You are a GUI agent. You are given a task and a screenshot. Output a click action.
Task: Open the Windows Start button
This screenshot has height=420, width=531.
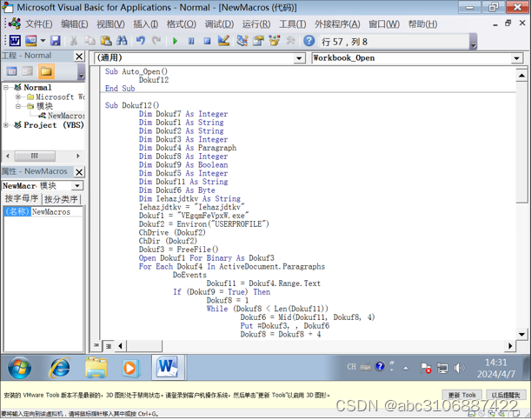19,368
